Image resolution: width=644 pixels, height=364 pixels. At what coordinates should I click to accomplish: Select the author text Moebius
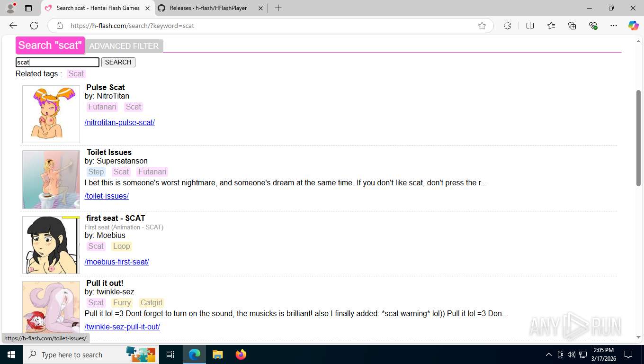tap(111, 235)
